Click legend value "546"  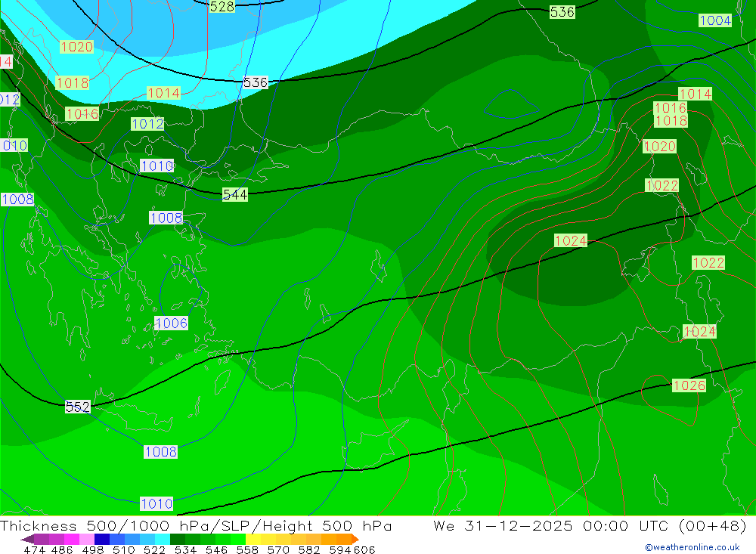coord(216,549)
